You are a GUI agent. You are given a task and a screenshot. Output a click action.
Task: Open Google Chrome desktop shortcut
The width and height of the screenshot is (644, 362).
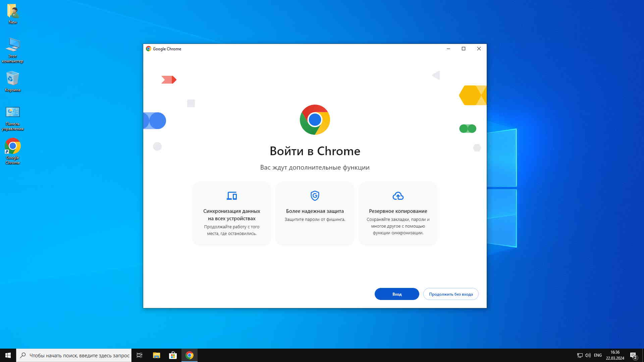coord(12,146)
